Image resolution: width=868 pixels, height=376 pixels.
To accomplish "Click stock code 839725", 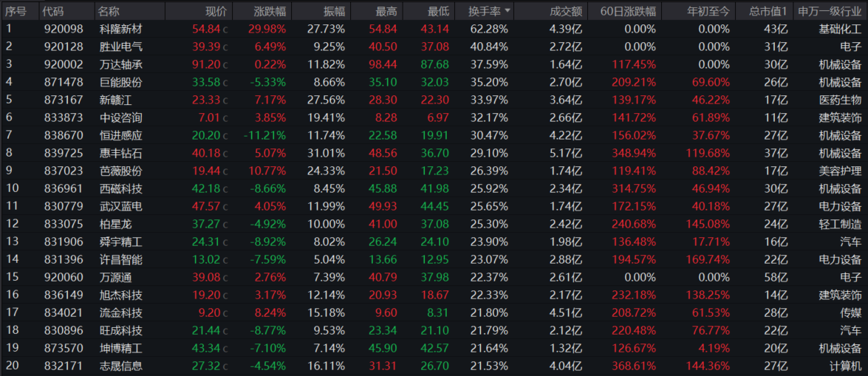I will pos(63,153).
